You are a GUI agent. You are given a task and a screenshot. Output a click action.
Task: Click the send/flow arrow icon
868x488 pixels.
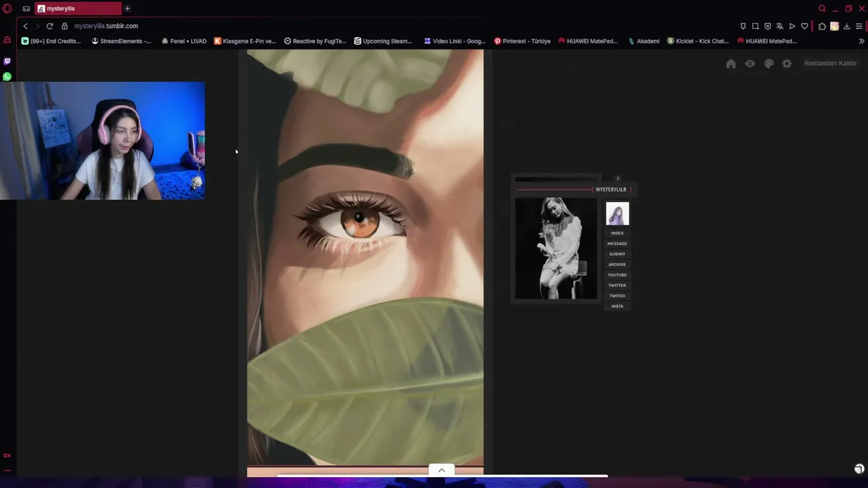pos(792,26)
